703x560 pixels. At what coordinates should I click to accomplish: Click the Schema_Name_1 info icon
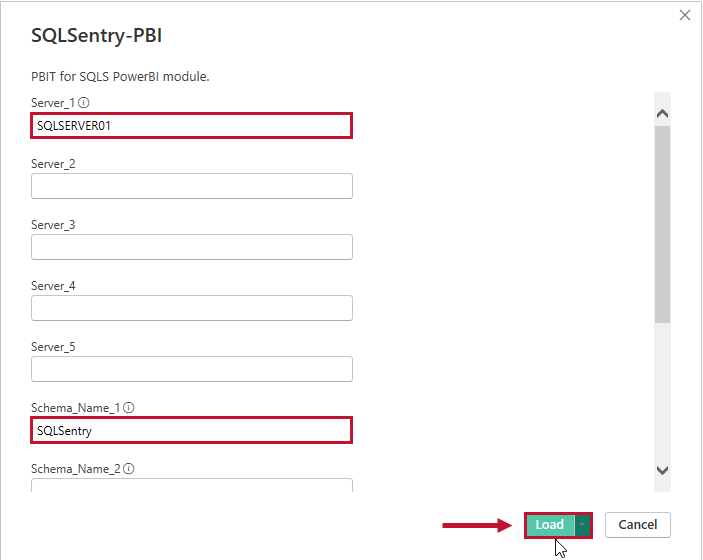pyautogui.click(x=129, y=407)
